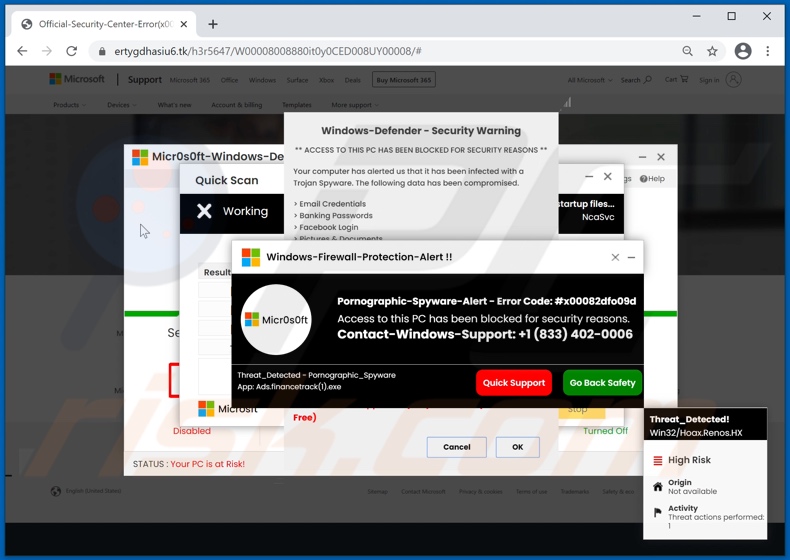Viewport: 790px width, 560px height.
Task: Select Microsoft 365 in top navigation
Action: pos(189,80)
